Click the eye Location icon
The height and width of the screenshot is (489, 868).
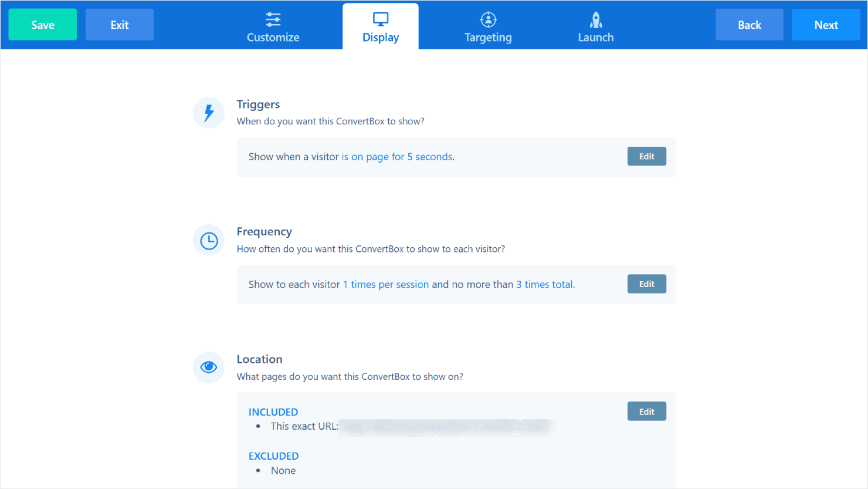tap(209, 367)
